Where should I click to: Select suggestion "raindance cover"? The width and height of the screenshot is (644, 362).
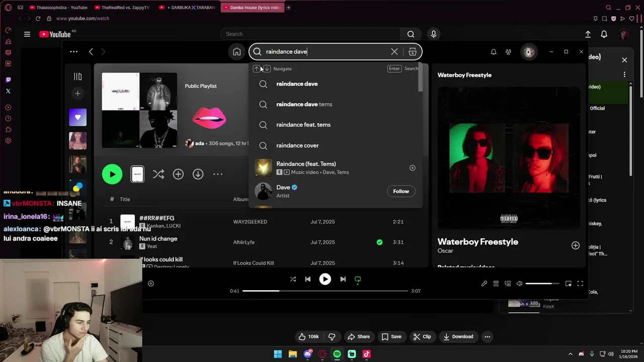click(335, 145)
